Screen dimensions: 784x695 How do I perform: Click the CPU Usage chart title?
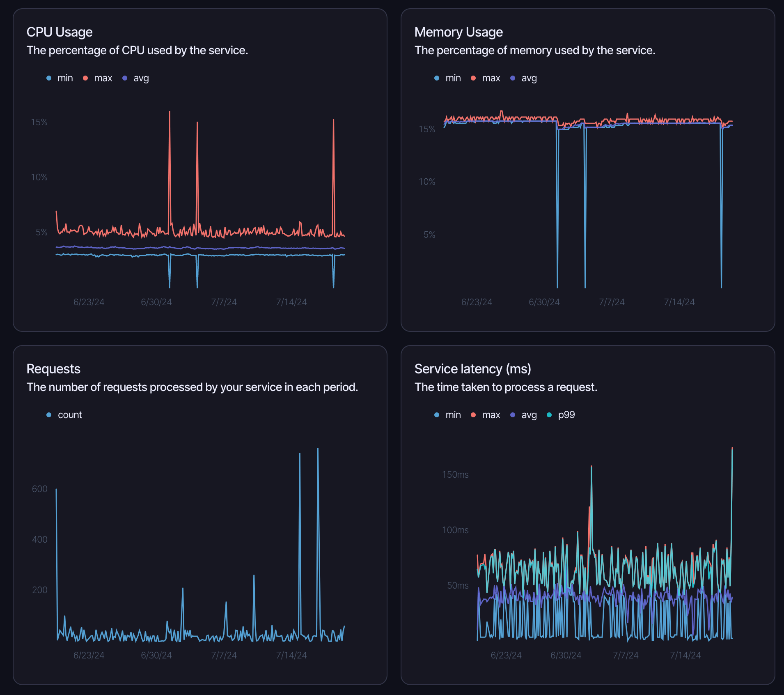[x=60, y=32]
